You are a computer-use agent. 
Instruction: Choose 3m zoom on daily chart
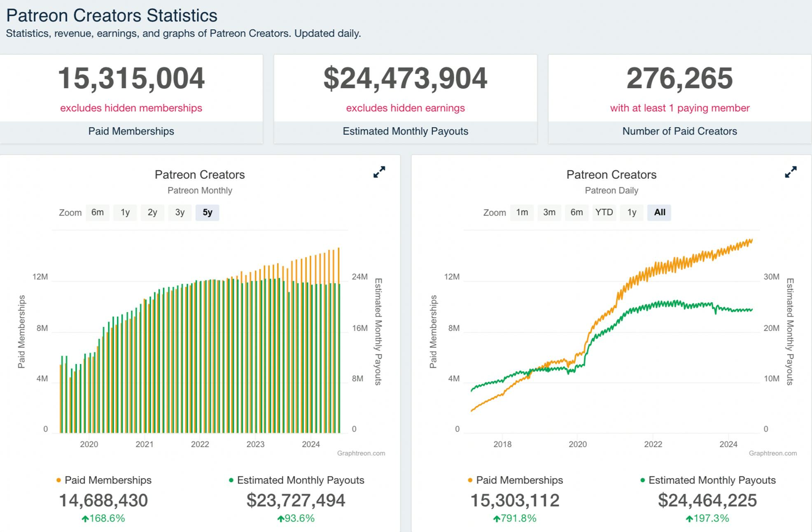(x=549, y=212)
